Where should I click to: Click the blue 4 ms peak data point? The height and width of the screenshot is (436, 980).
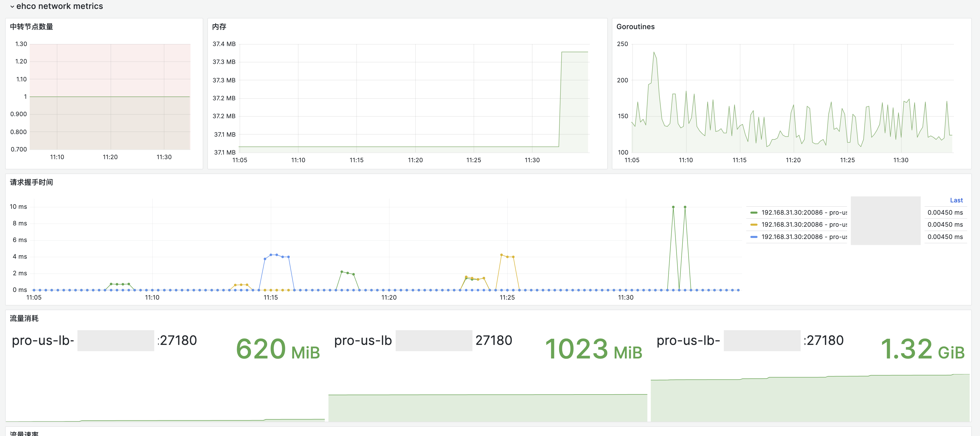(271, 255)
